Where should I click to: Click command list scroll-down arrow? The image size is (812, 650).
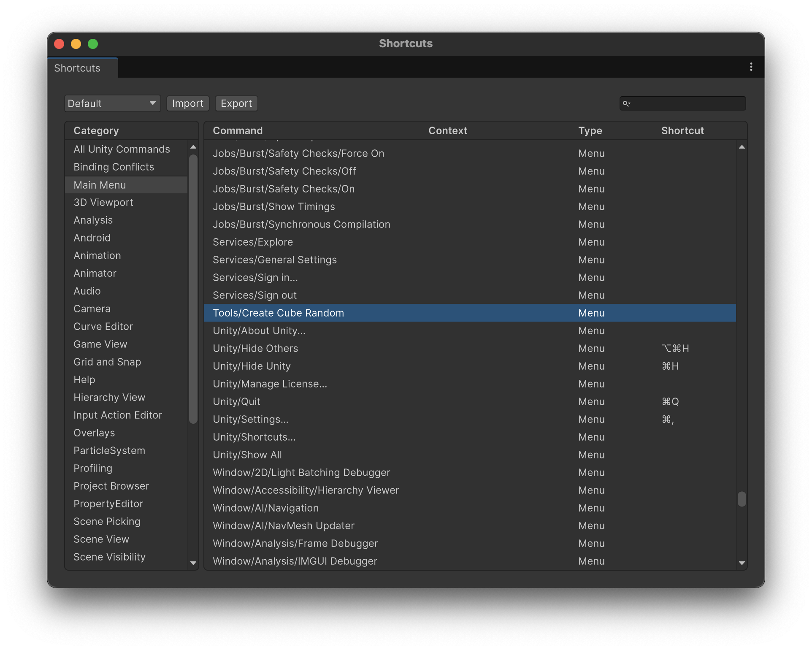742,563
